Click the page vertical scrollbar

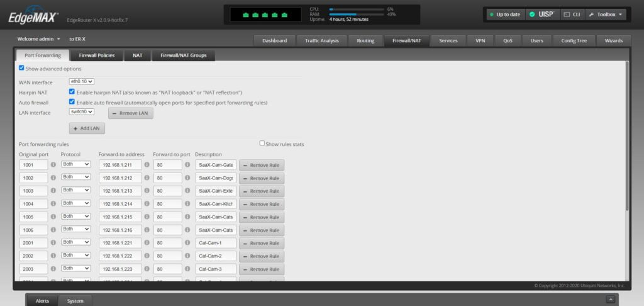pos(627,136)
